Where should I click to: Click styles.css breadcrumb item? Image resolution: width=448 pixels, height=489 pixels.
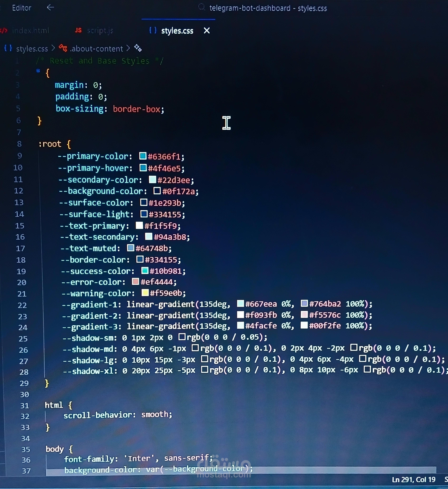coord(32,49)
